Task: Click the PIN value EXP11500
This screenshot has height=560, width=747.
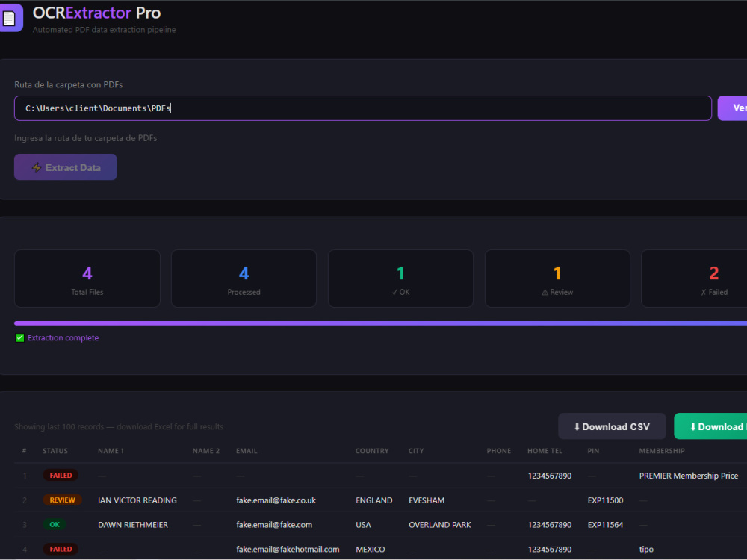Action: point(605,500)
